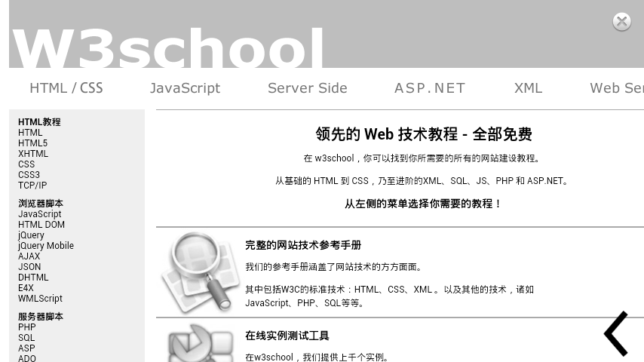Click the 我们的参考手册涵盖了 paragraph
This screenshot has width=644, height=362.
pyautogui.click(x=336, y=267)
